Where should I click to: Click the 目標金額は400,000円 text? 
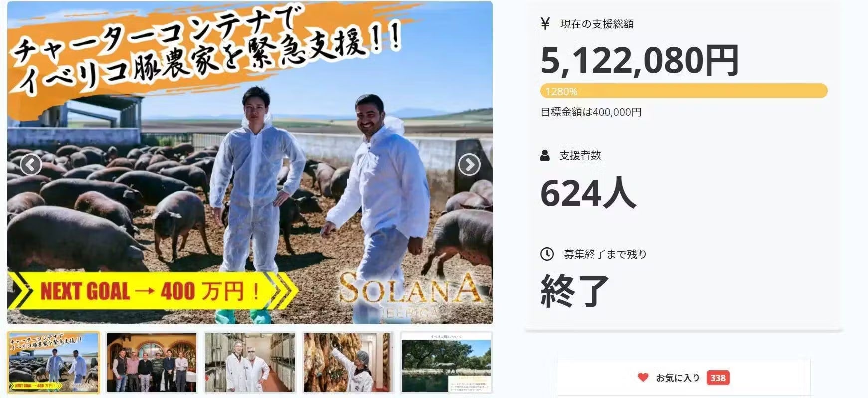[x=591, y=112]
